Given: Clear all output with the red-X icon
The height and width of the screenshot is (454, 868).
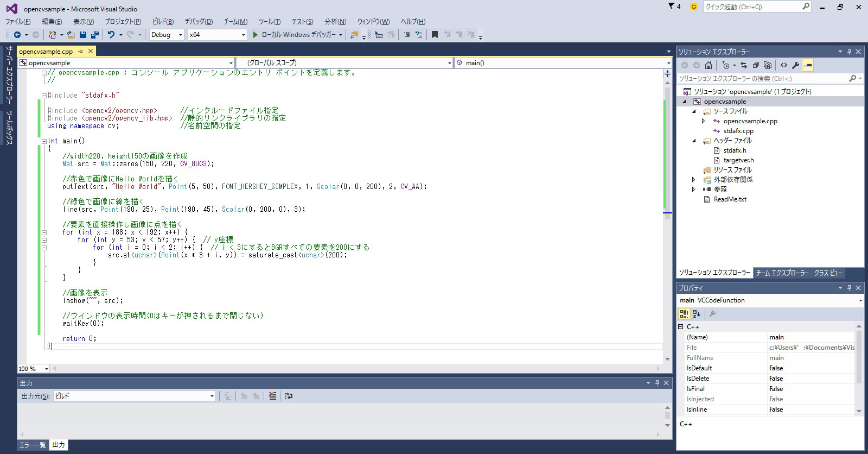Looking at the screenshot, I should [x=272, y=396].
